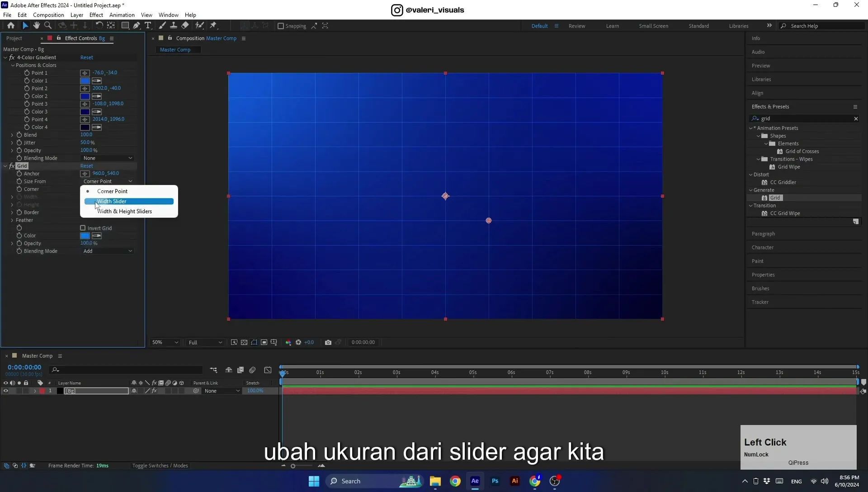
Task: Open the Composition menu
Action: coord(48,15)
